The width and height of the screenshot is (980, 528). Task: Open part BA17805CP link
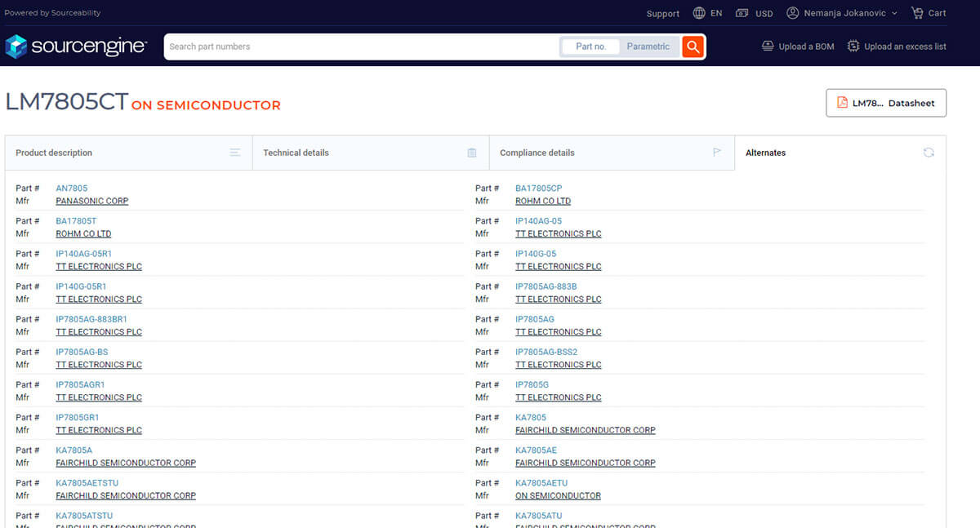pyautogui.click(x=539, y=189)
